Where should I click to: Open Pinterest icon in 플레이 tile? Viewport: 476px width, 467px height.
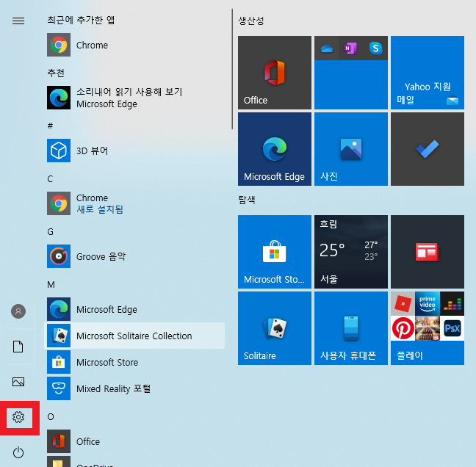[x=403, y=328]
